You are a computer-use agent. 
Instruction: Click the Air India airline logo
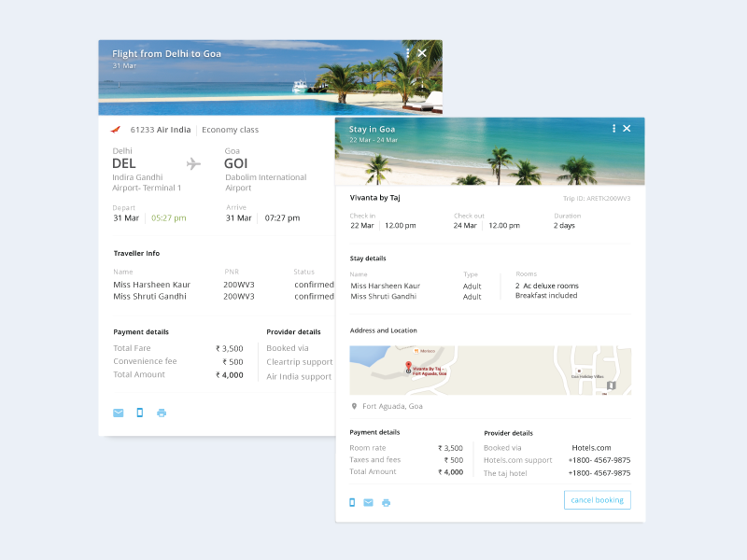(117, 130)
